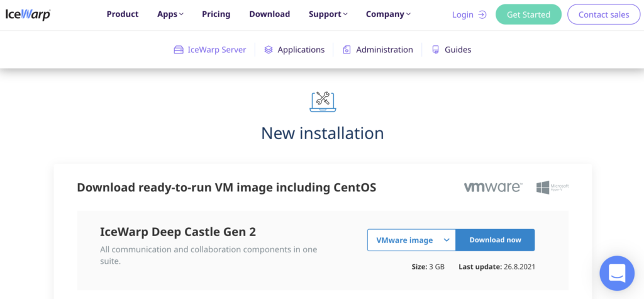
Task: Click the Contact sales button
Action: 604,14
